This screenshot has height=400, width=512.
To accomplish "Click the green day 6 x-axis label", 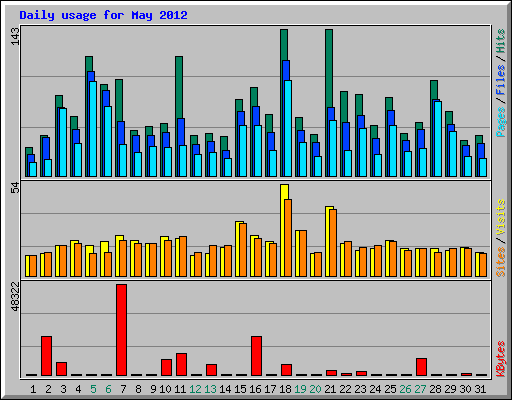I will [x=108, y=389].
